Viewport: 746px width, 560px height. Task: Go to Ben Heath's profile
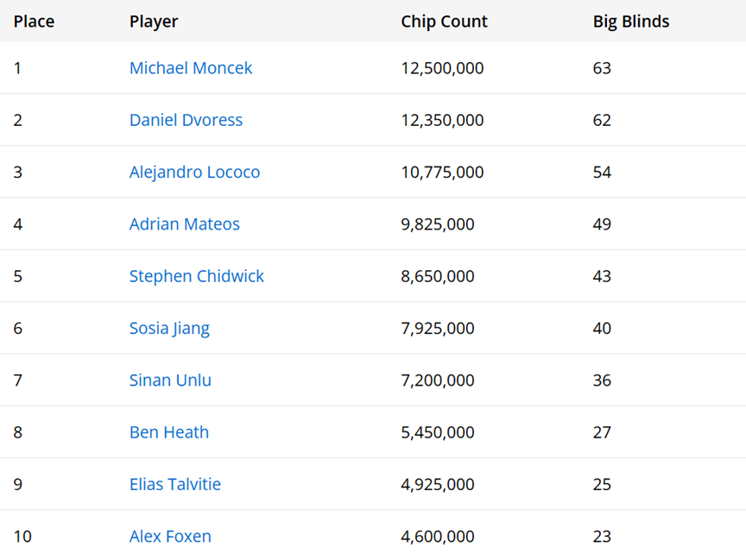tap(168, 432)
